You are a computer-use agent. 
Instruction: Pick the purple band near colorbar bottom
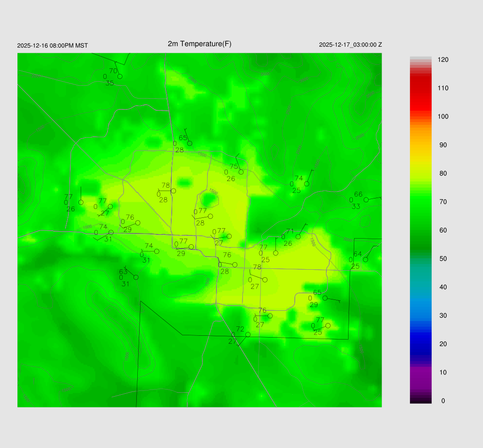(421, 377)
